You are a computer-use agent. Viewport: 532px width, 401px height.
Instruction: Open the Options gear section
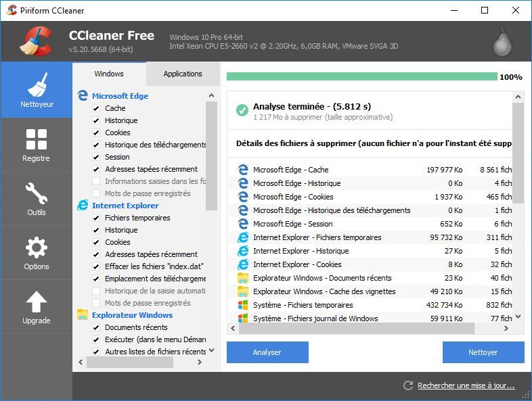coord(37,253)
